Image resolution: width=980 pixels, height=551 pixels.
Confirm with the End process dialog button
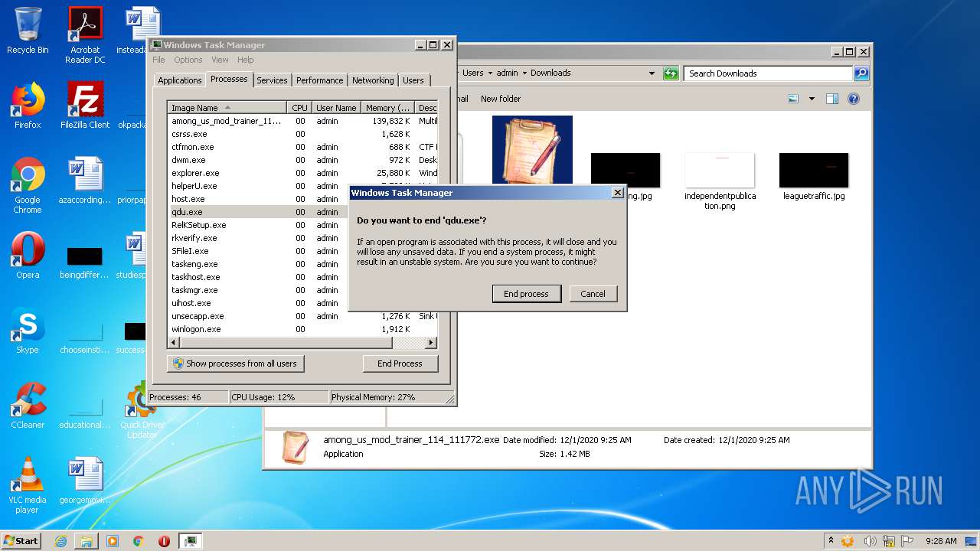(526, 294)
